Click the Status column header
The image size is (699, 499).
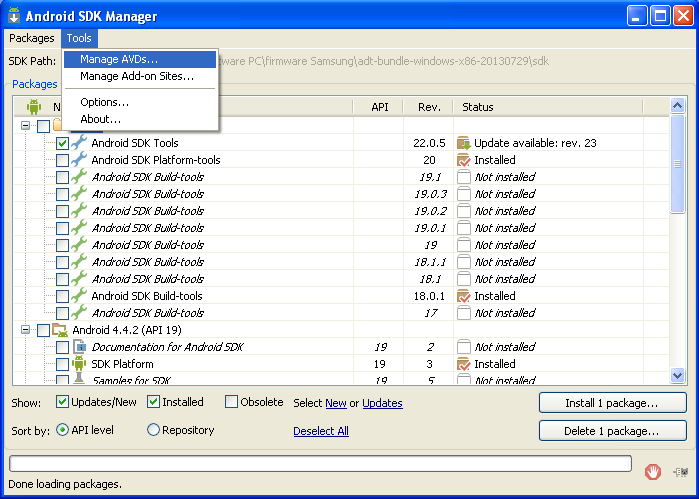(548, 107)
